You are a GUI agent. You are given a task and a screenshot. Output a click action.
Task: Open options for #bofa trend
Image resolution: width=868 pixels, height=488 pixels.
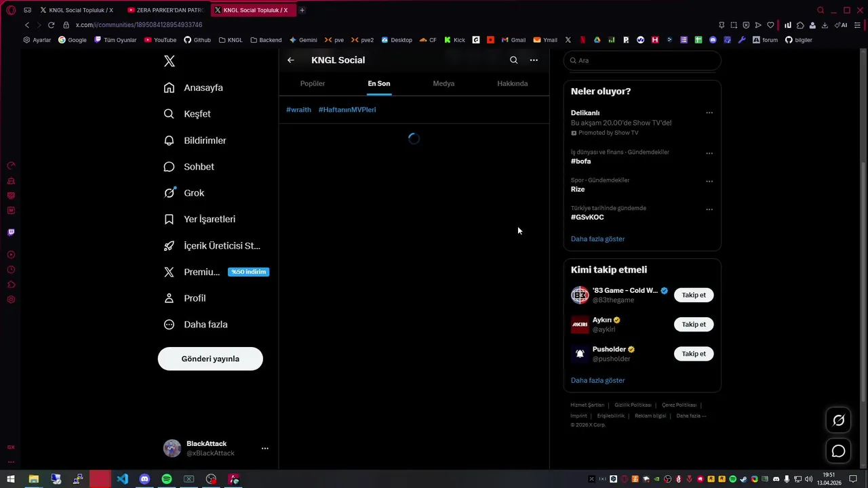coord(709,153)
